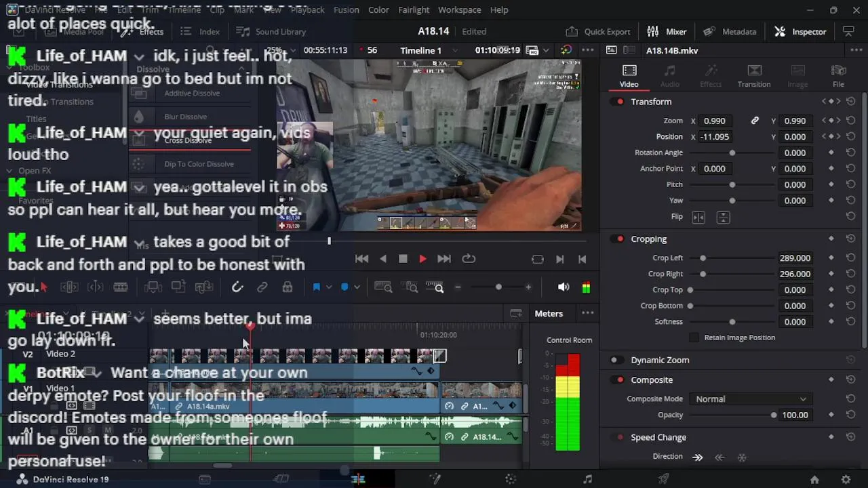
Task: Reset Crop Left value
Action: click(x=850, y=258)
